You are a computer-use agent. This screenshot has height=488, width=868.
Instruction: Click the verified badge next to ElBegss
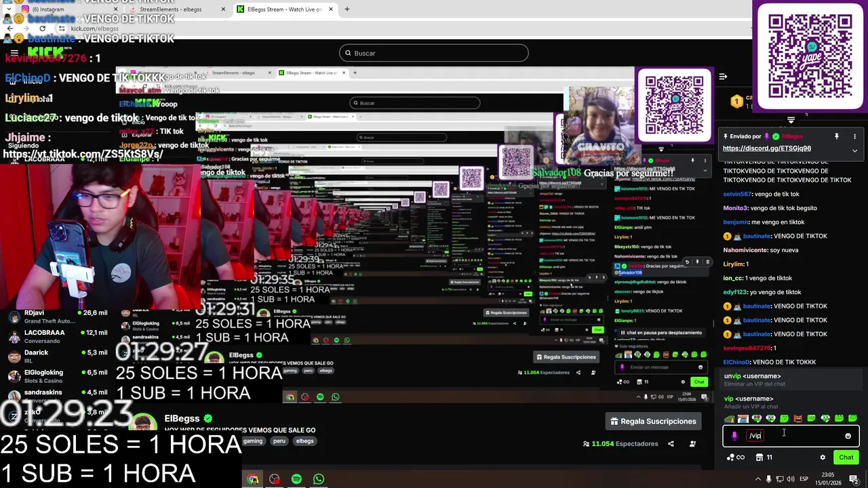[x=208, y=419]
